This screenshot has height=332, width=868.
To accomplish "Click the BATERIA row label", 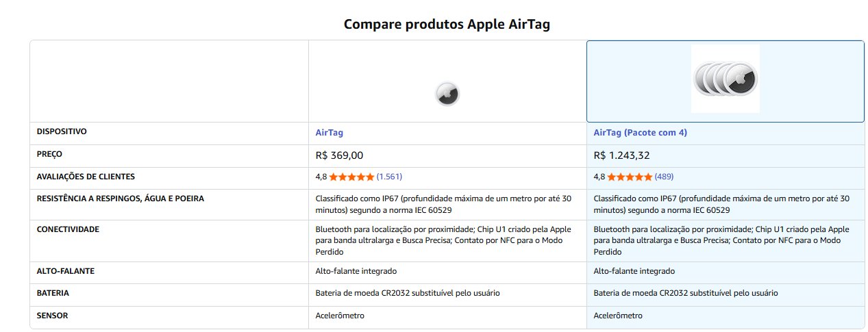I will [53, 293].
